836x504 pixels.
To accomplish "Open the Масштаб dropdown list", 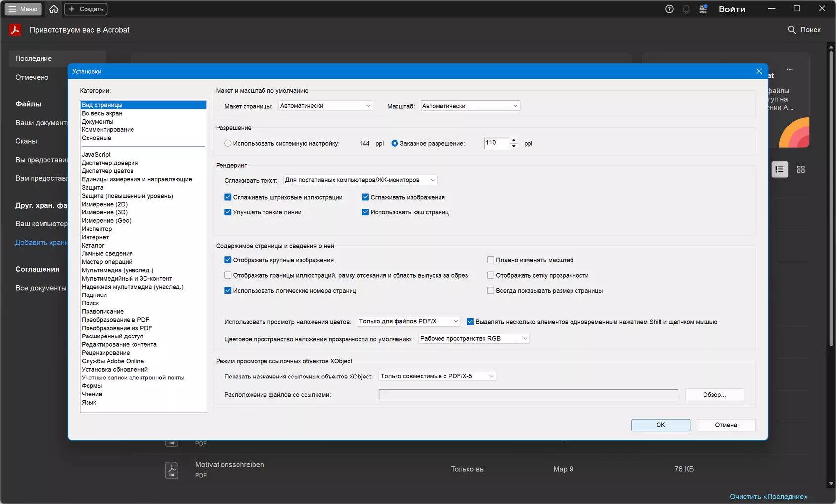I will (470, 106).
